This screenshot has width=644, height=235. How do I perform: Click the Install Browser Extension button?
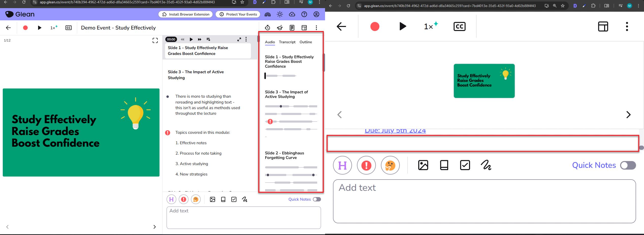[186, 14]
